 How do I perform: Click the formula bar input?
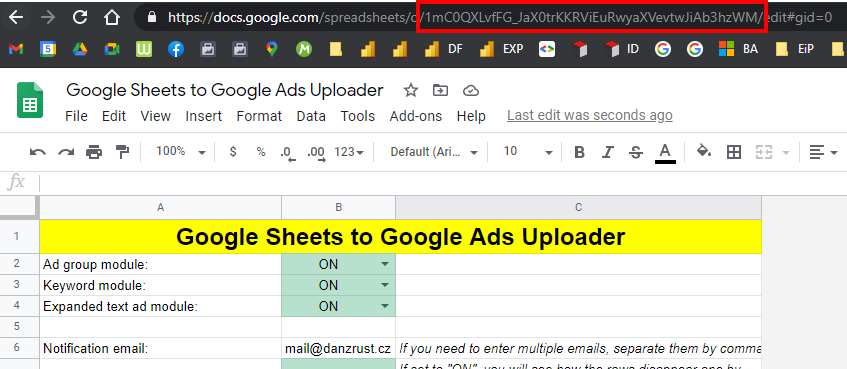pos(443,183)
